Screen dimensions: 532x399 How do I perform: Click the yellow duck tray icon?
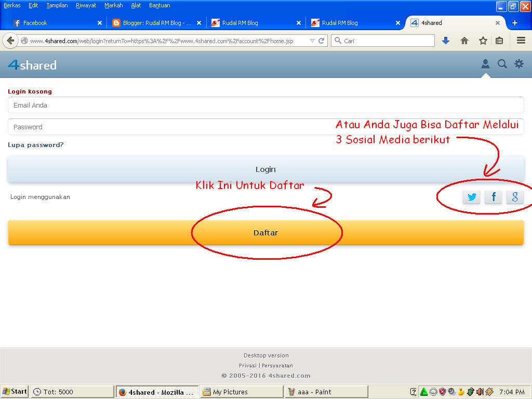461,392
